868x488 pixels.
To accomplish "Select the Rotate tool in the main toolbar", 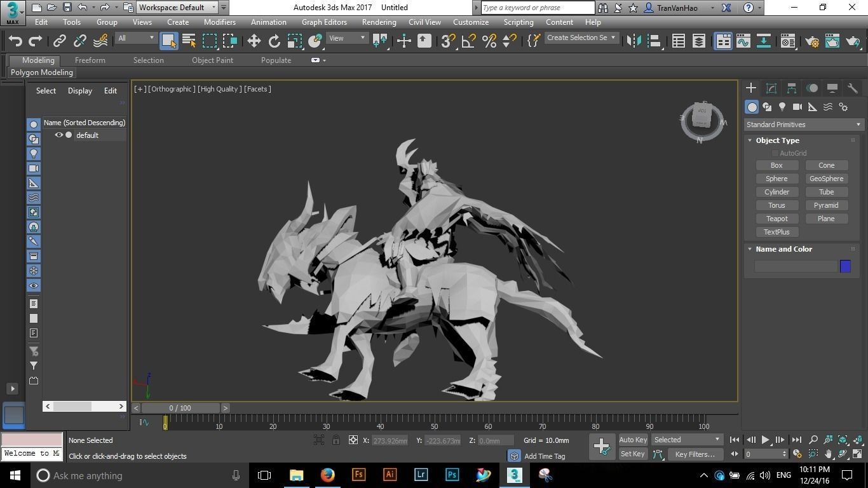I will coord(274,41).
